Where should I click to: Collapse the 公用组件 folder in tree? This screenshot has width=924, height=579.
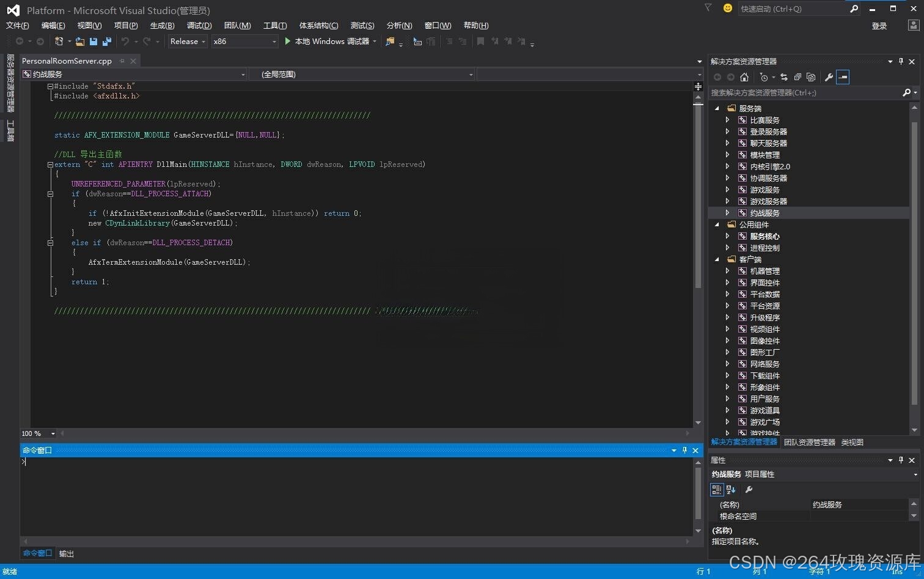tap(717, 224)
